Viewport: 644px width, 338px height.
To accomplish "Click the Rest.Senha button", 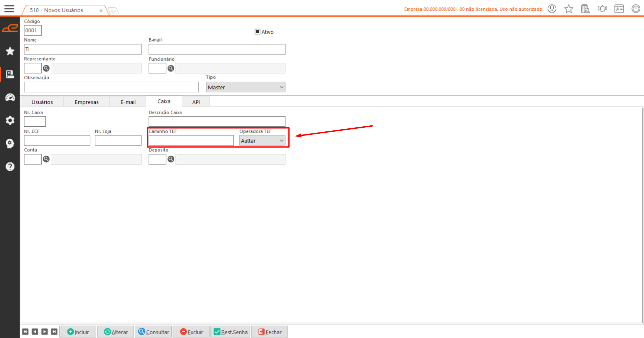I will (230, 332).
